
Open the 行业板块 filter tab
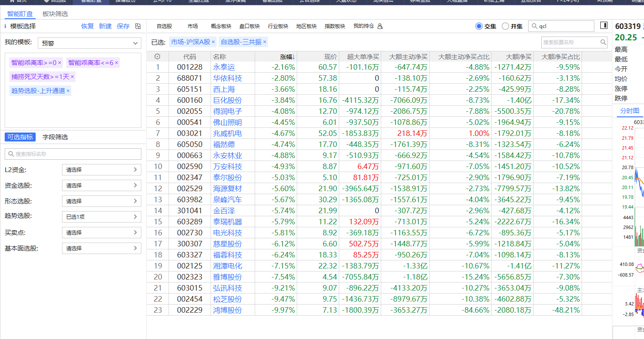tap(278, 26)
